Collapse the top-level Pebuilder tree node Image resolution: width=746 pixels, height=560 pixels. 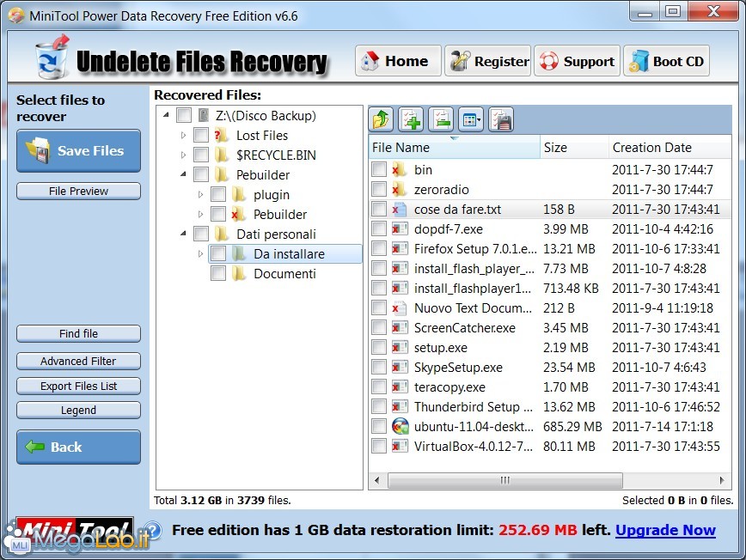pos(183,174)
